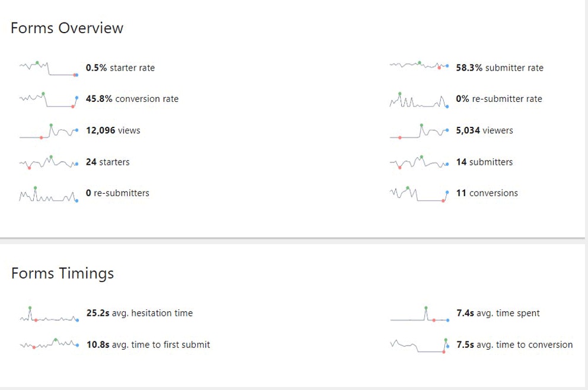Click the starter rate sparkline graph

pyautogui.click(x=49, y=68)
